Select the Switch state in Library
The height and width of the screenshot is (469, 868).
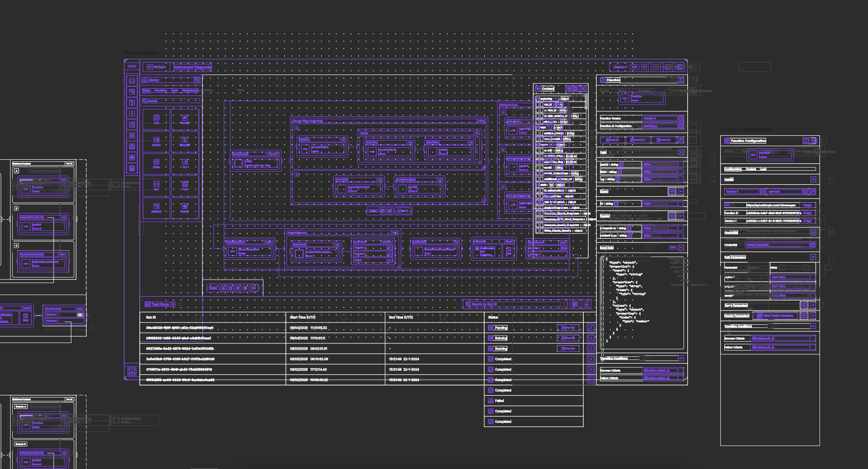(x=156, y=141)
